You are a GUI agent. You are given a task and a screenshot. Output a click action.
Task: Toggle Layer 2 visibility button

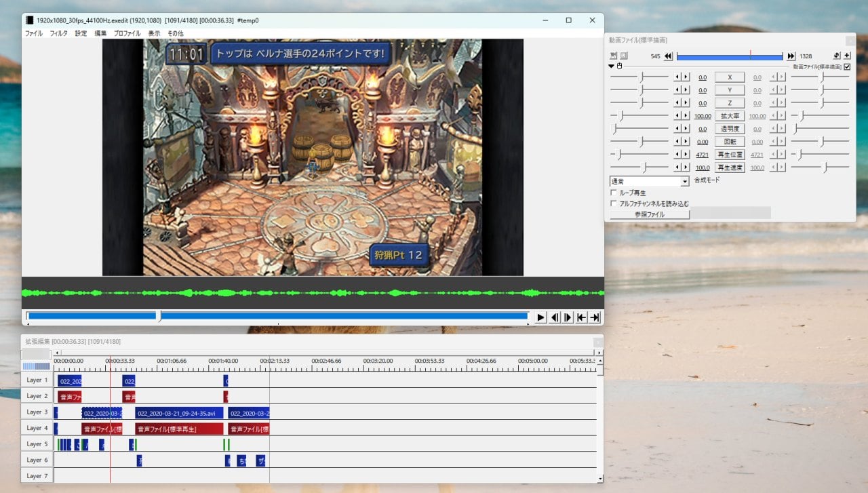37,396
